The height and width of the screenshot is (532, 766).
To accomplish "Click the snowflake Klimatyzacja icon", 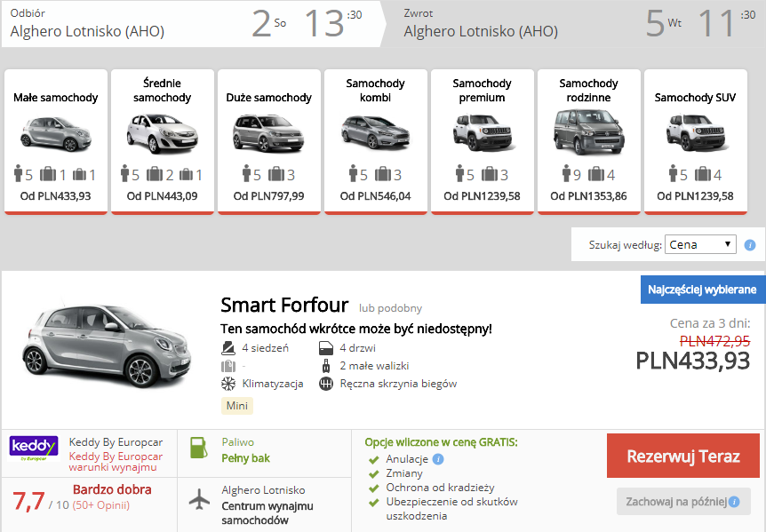I will tap(228, 384).
